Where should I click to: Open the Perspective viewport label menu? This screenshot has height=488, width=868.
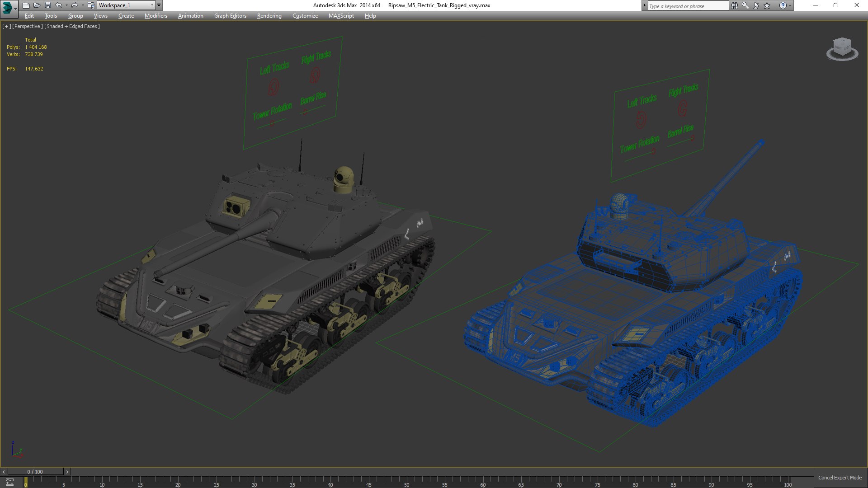[27, 26]
